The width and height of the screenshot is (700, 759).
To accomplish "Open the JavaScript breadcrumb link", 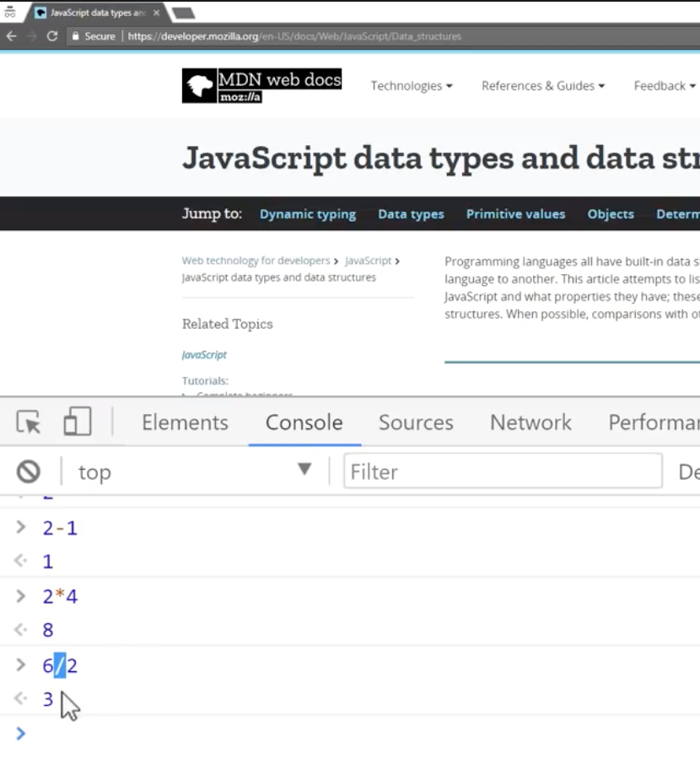I will click(368, 261).
